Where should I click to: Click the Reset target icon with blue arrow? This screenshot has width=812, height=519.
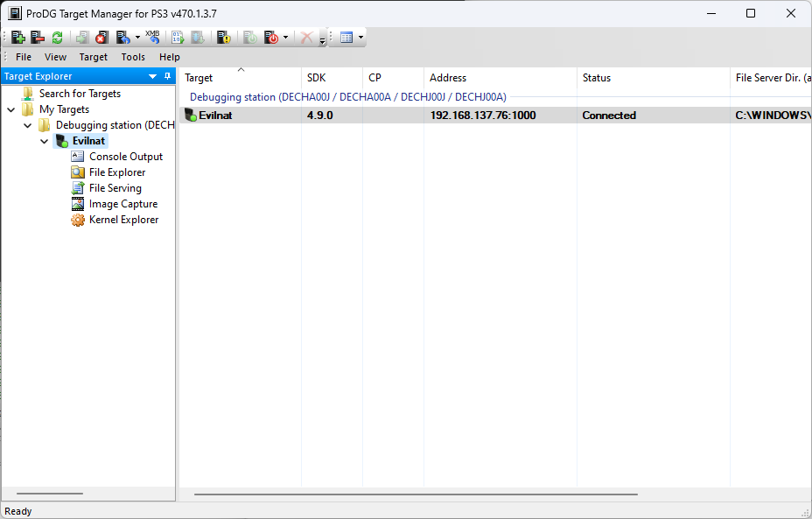point(122,38)
